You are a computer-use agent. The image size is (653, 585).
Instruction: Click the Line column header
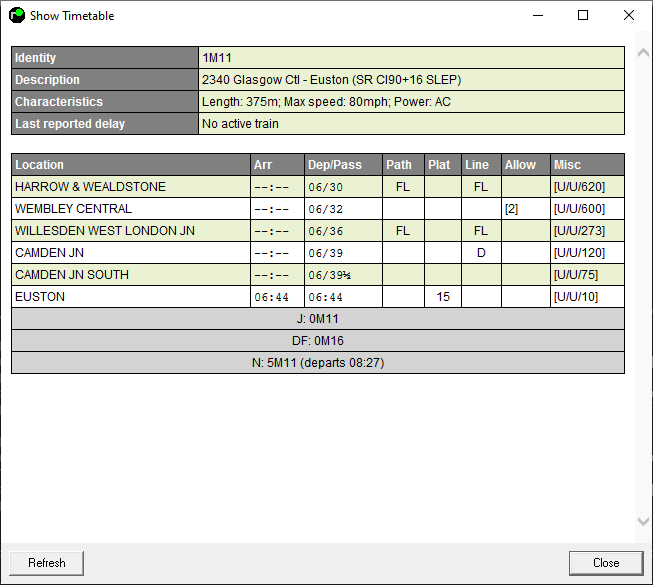(x=481, y=165)
